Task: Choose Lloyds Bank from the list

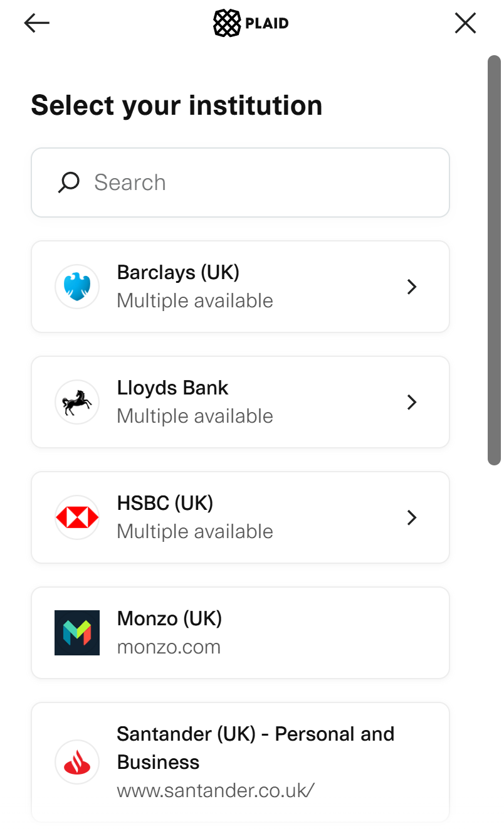Action: (172, 388)
